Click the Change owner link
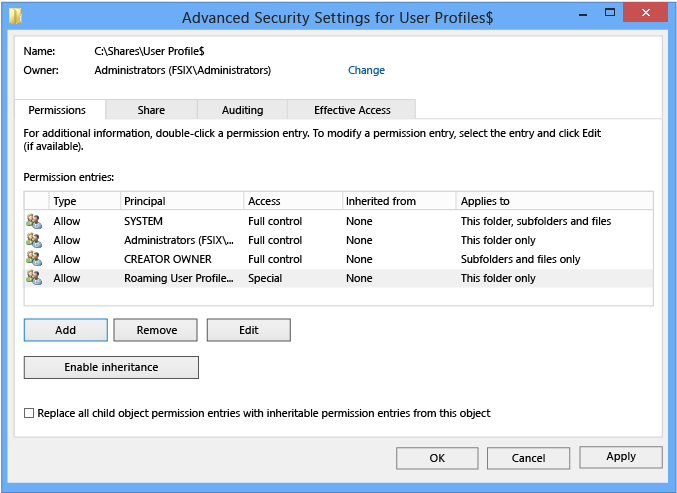The height and width of the screenshot is (493, 677). tap(366, 70)
